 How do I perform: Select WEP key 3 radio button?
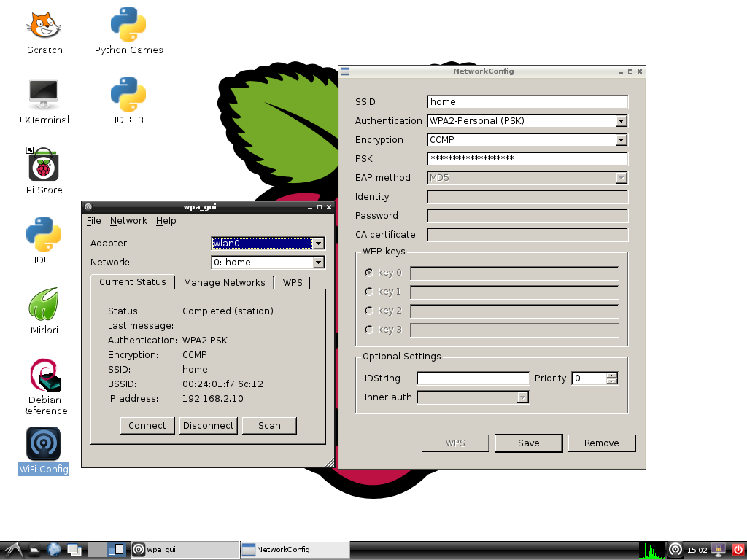pos(369,330)
